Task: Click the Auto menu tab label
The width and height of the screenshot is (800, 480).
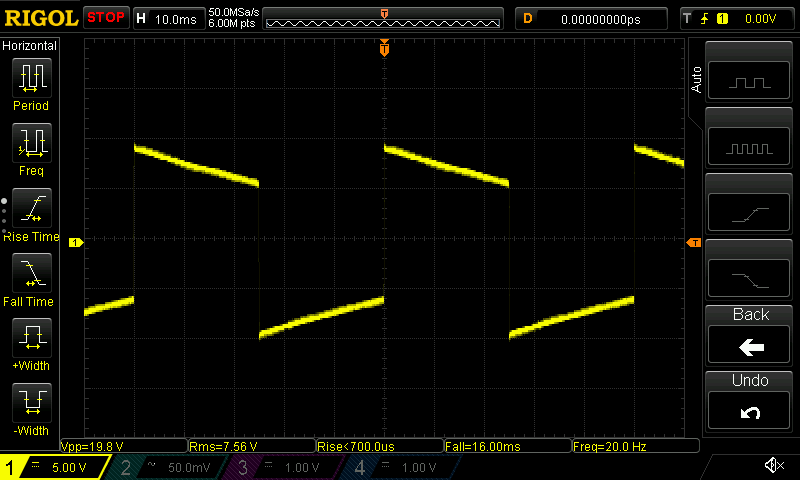Action: [696, 80]
